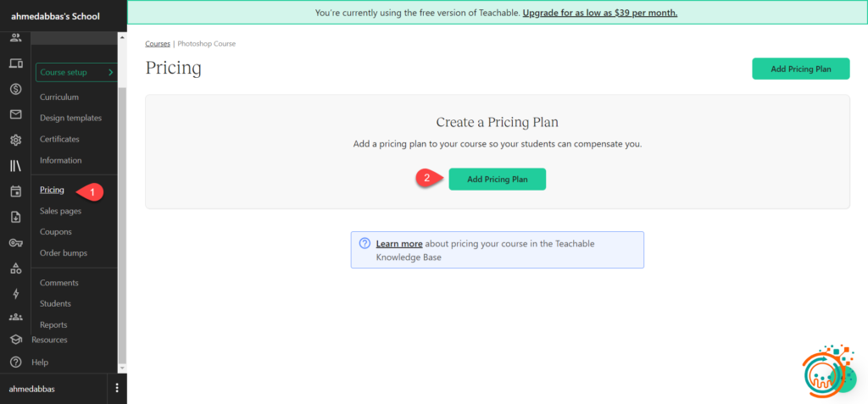
Task: Expand the Course setup dropdown
Action: (x=75, y=73)
